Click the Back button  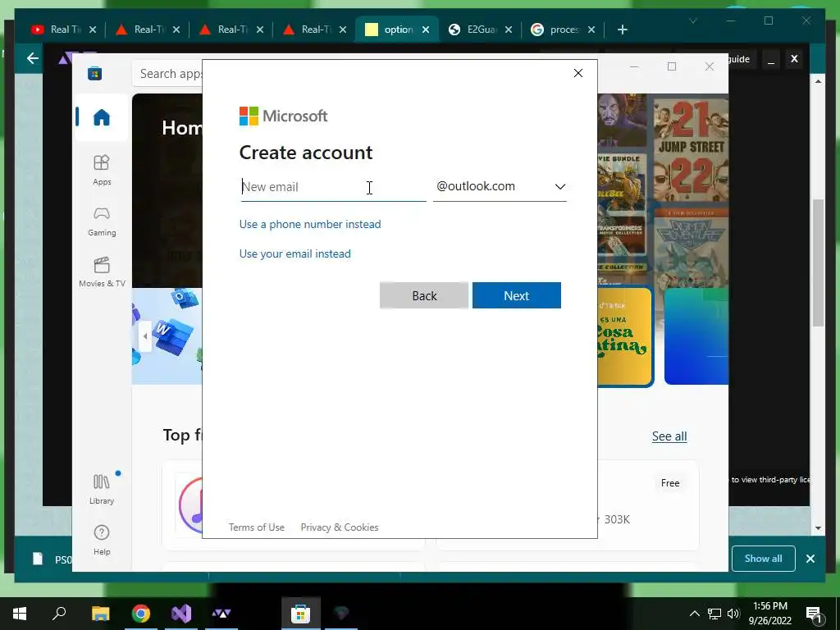click(424, 295)
